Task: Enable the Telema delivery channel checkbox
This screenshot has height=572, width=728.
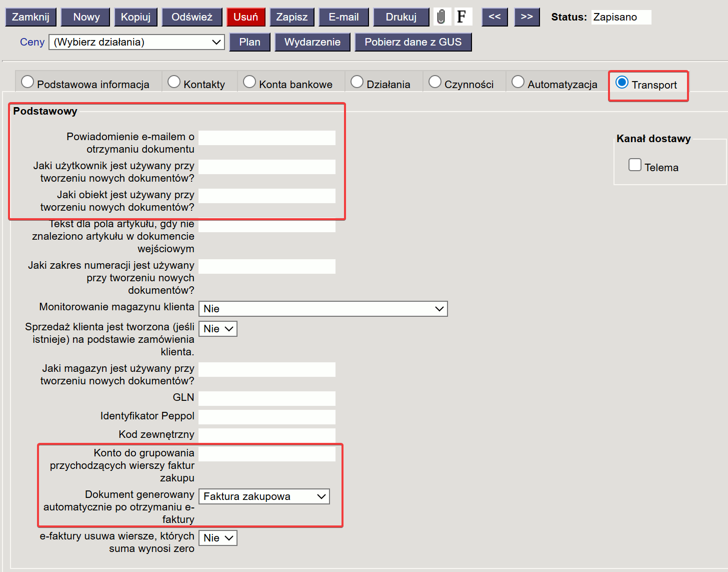Action: pyautogui.click(x=634, y=165)
